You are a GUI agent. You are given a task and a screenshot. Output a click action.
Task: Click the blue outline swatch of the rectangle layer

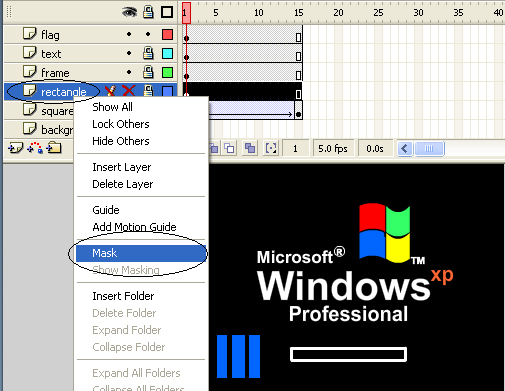167,91
